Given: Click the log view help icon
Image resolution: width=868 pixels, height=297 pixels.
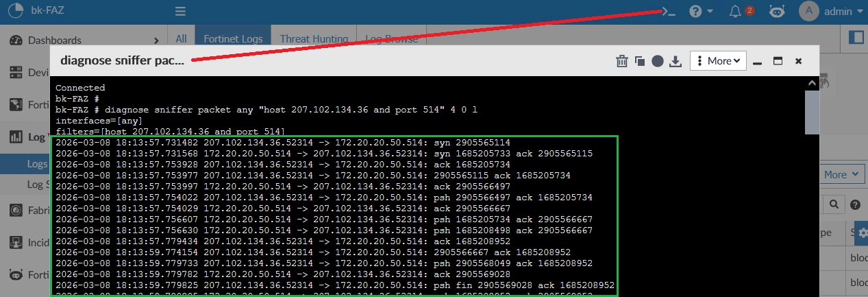Looking at the screenshot, I should click(855, 204).
